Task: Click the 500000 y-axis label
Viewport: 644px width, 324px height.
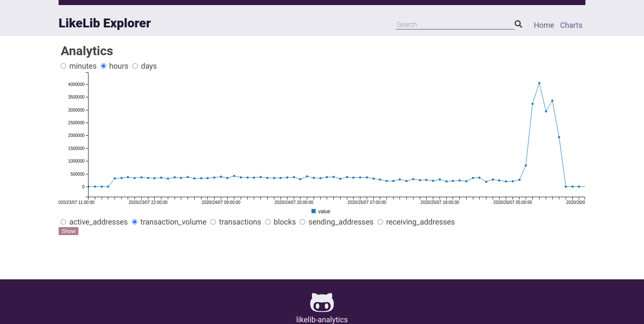Action: click(x=78, y=174)
